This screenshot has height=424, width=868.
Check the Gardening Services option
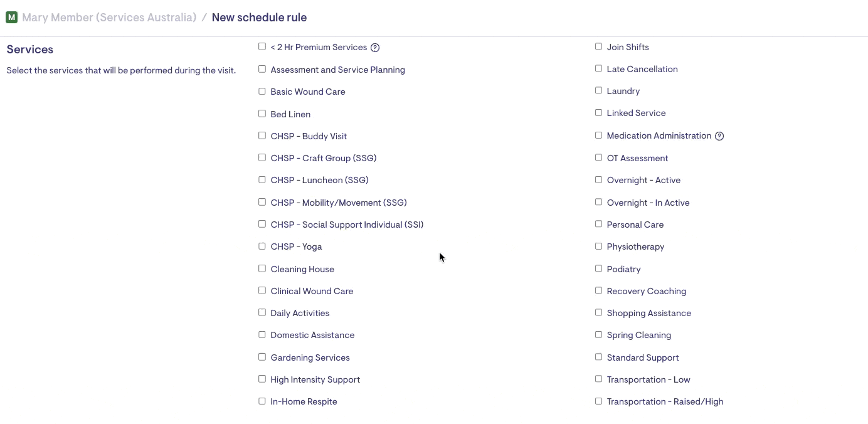[262, 357]
